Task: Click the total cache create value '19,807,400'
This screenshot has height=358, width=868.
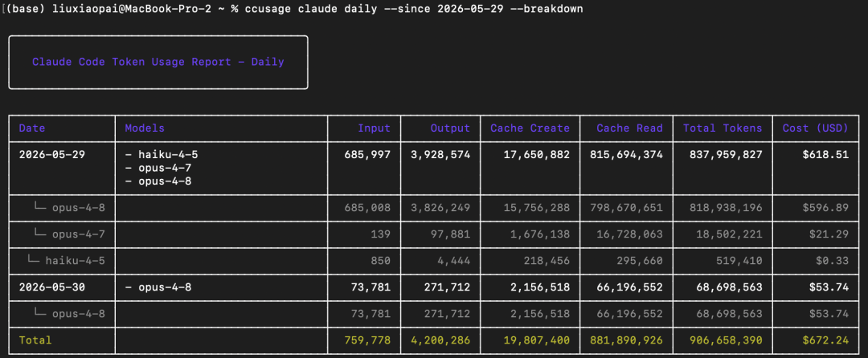Action: (x=536, y=340)
